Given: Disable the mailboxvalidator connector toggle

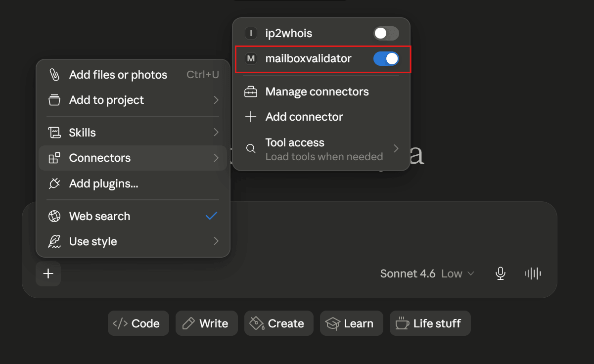Looking at the screenshot, I should (x=386, y=59).
